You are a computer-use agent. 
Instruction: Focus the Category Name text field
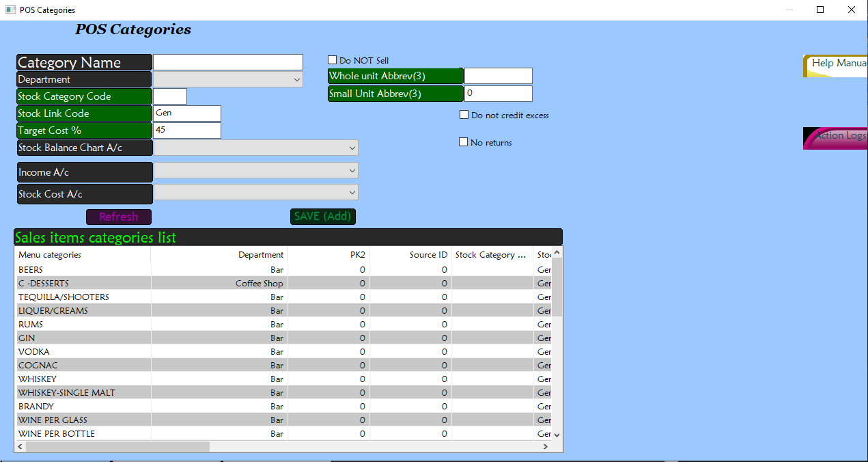(228, 62)
